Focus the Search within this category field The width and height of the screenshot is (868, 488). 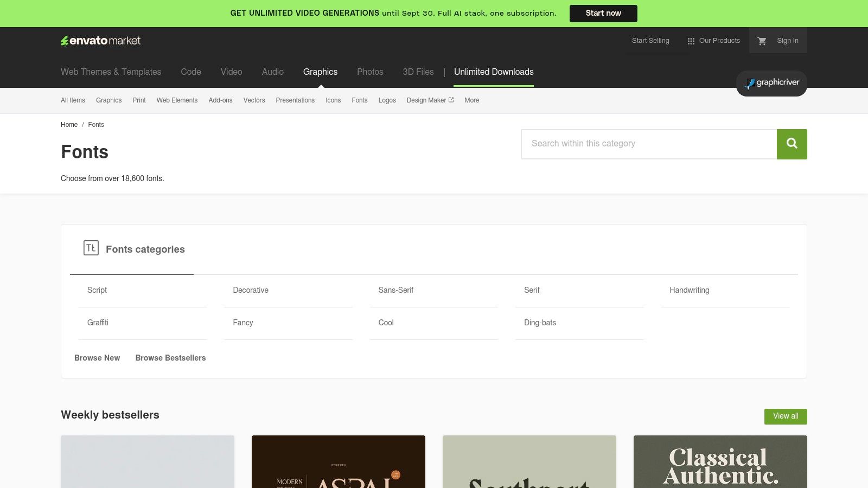648,144
